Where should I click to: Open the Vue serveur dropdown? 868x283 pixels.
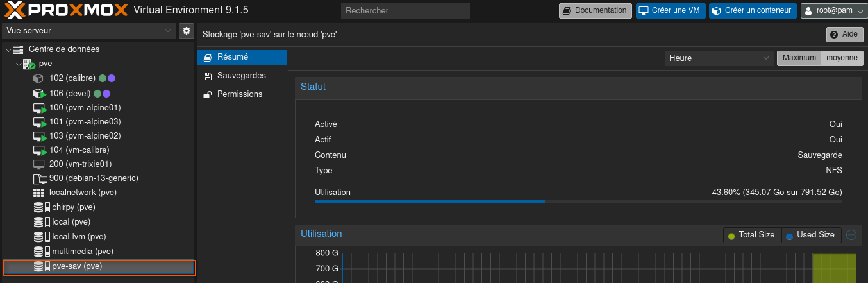88,31
